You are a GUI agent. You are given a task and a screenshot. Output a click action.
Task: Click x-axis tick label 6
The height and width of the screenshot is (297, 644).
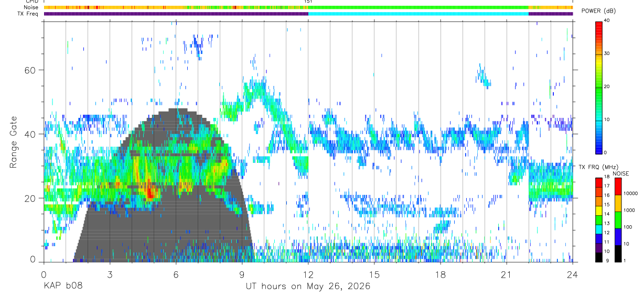pos(176,274)
